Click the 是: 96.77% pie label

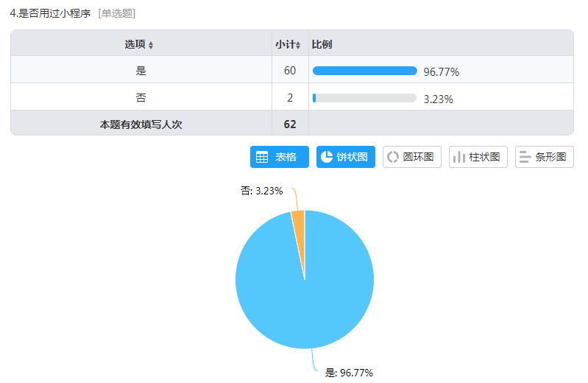click(349, 373)
